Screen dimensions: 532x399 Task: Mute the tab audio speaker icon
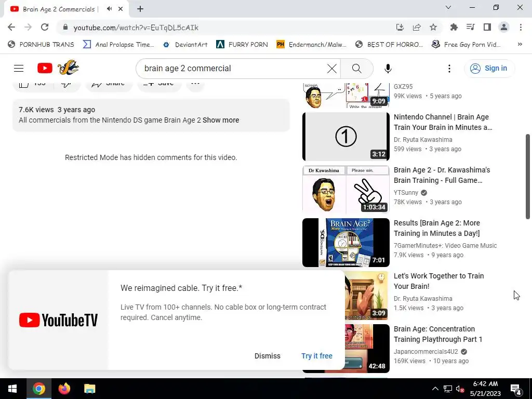(109, 9)
